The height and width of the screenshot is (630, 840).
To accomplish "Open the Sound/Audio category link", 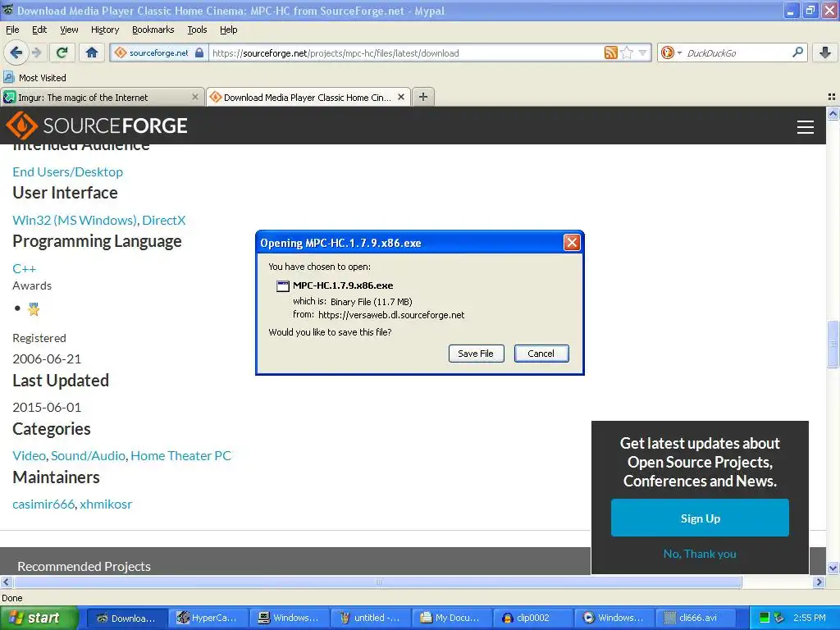I will tap(88, 456).
